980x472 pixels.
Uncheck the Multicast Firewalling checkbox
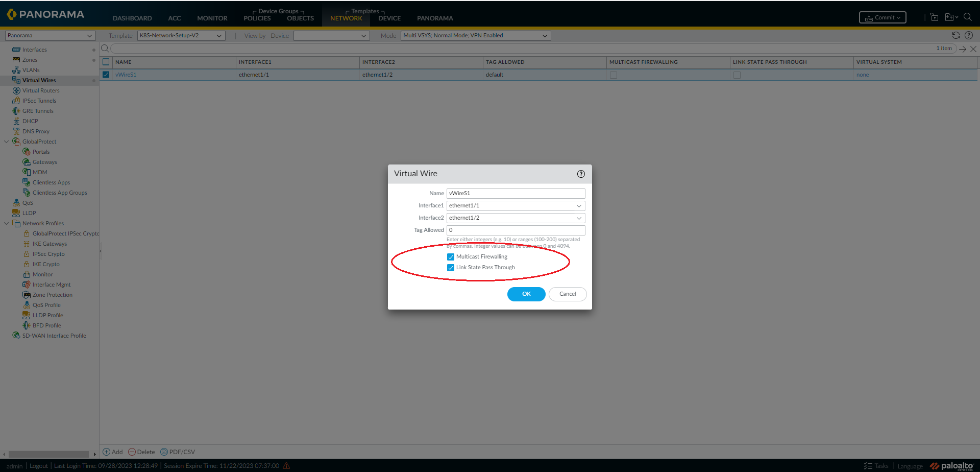451,257
